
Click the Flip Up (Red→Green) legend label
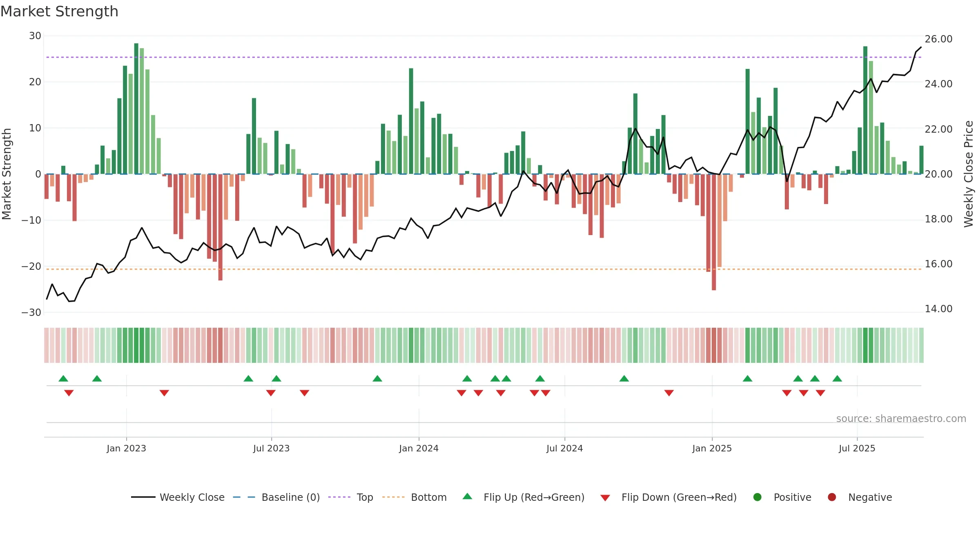point(534,497)
